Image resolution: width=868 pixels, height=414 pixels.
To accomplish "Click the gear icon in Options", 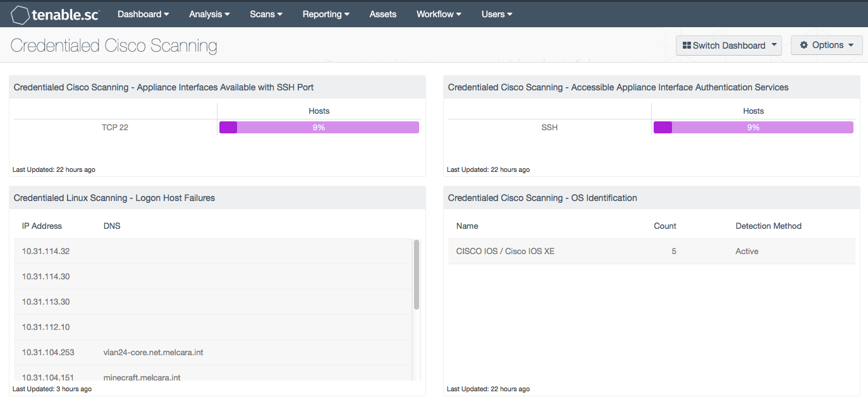I will pyautogui.click(x=804, y=46).
